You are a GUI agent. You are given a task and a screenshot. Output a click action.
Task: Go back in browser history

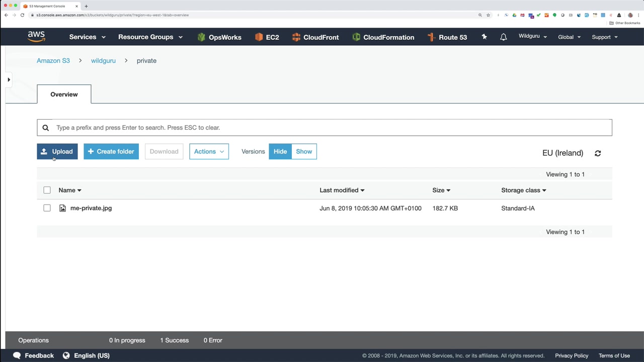6,15
